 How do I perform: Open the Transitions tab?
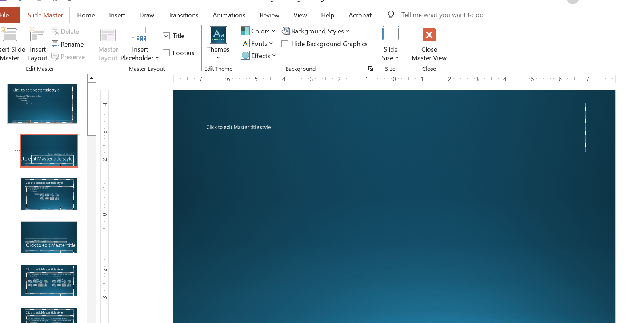pos(183,15)
